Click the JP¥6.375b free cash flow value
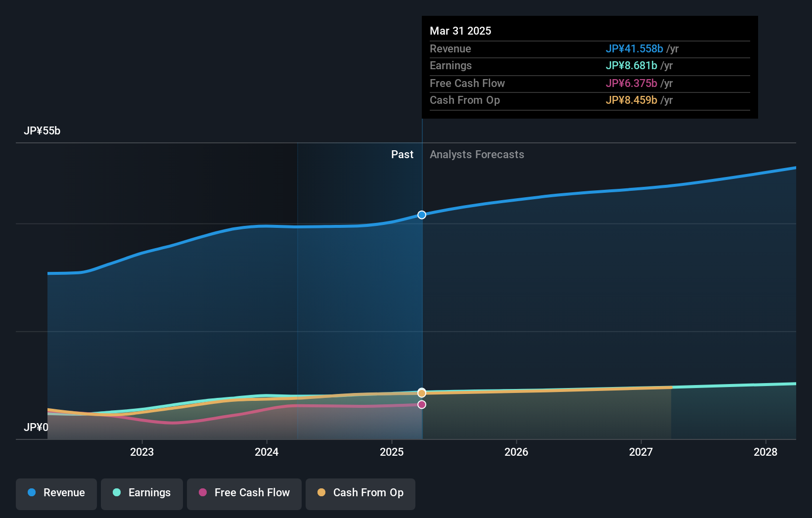 pos(632,83)
